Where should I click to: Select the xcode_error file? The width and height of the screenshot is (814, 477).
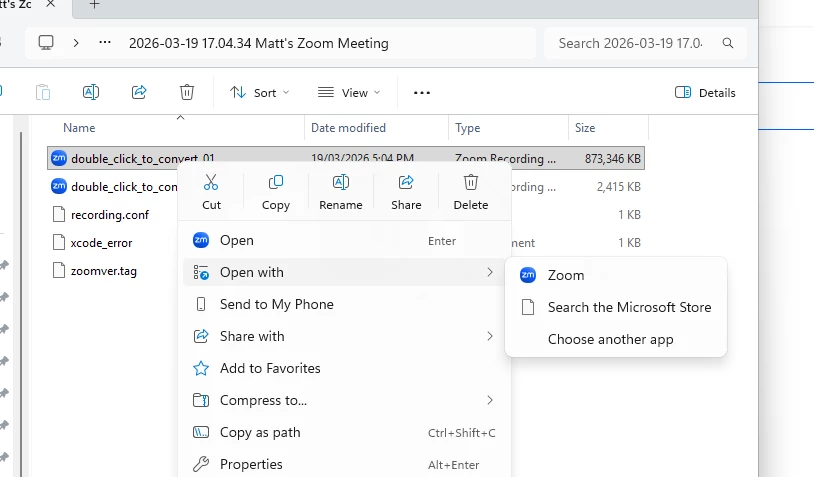click(x=101, y=243)
